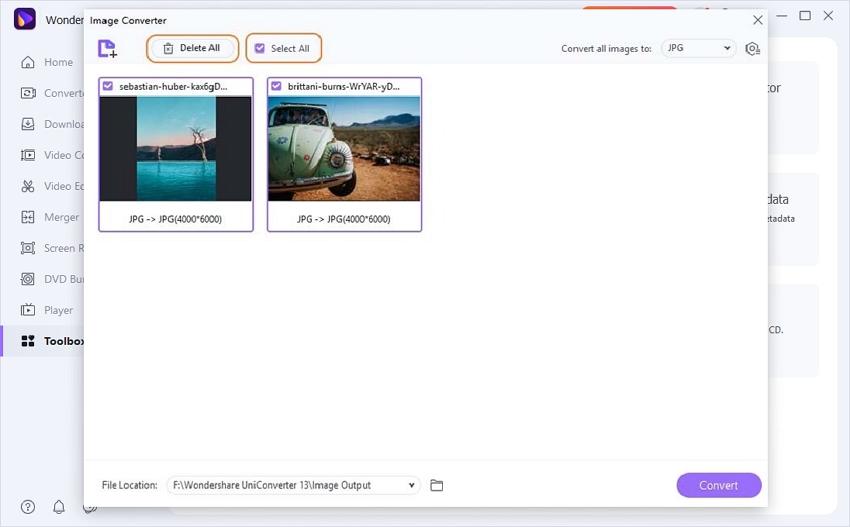Uncheck the sebastian-huber image checkbox
The width and height of the screenshot is (850, 527).
tap(108, 86)
